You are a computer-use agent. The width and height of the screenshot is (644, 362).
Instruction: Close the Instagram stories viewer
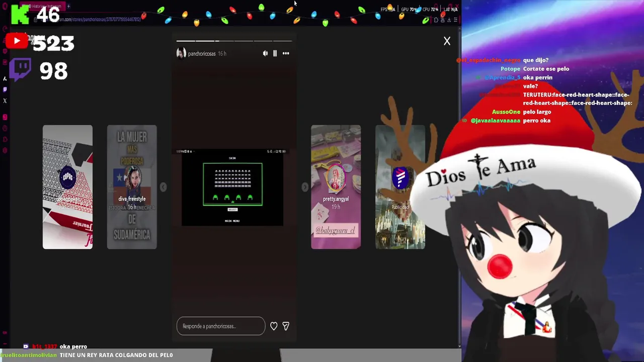(447, 41)
